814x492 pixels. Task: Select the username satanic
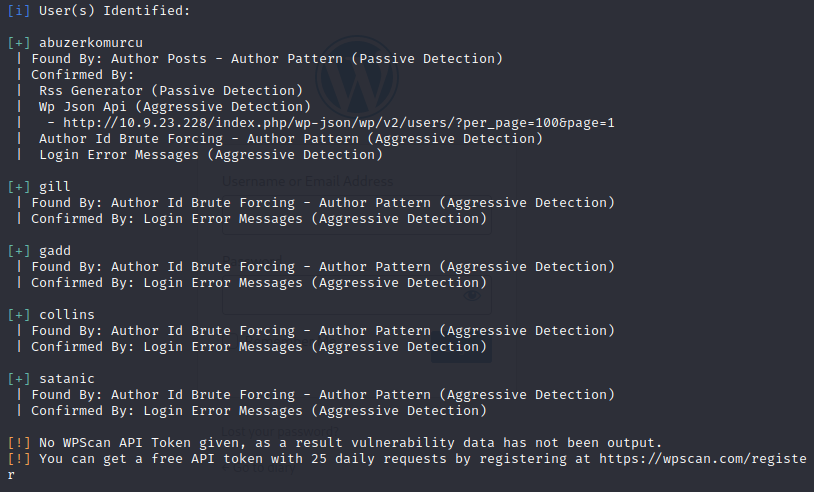pyautogui.click(x=67, y=379)
